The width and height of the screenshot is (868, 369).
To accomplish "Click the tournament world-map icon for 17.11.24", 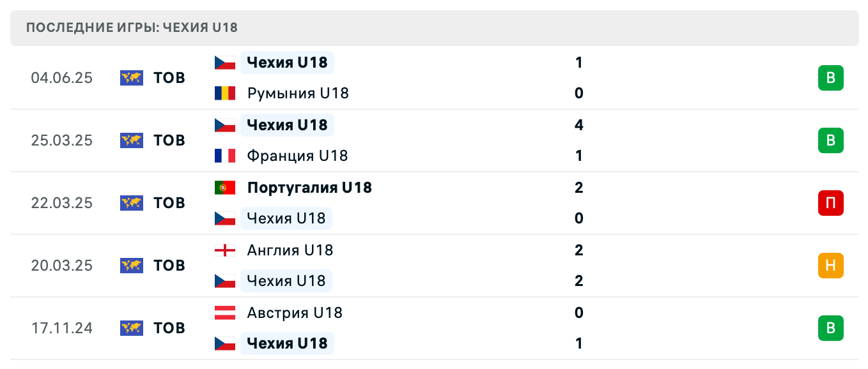I will click(132, 328).
